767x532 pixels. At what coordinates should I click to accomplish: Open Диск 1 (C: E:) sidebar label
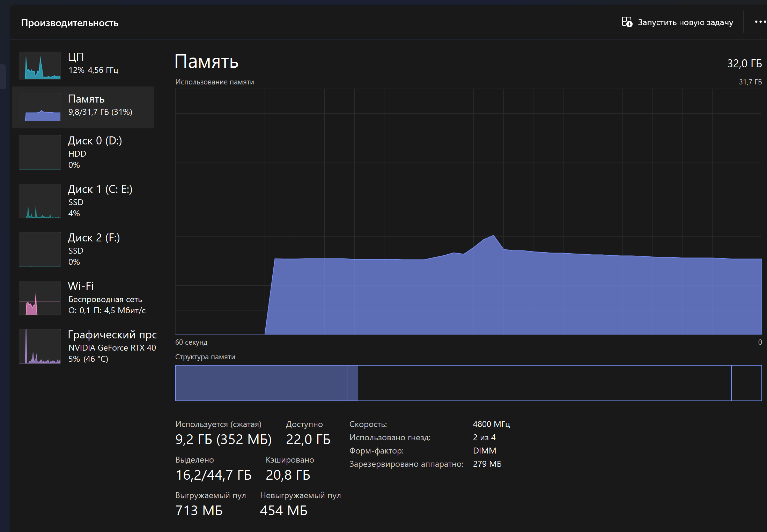pos(100,189)
